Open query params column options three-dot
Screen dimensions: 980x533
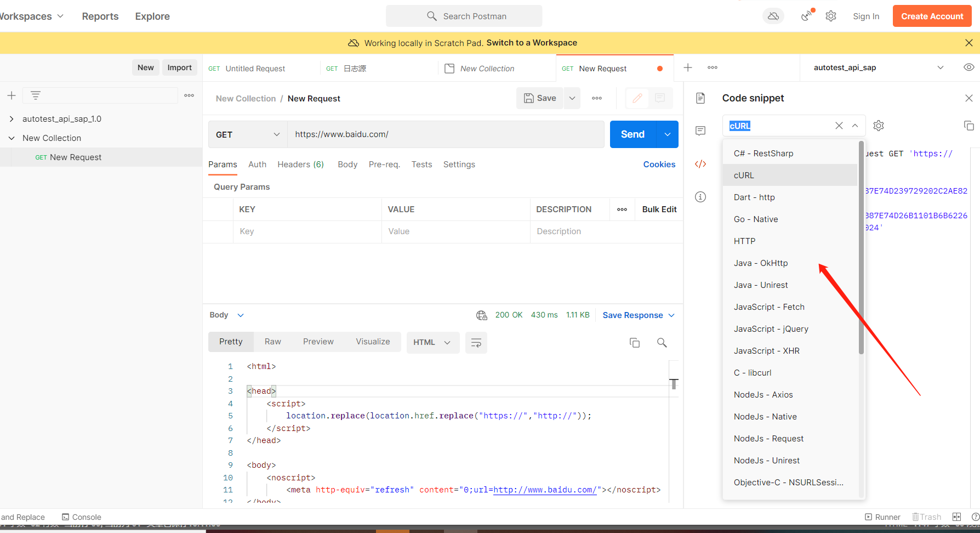point(622,209)
